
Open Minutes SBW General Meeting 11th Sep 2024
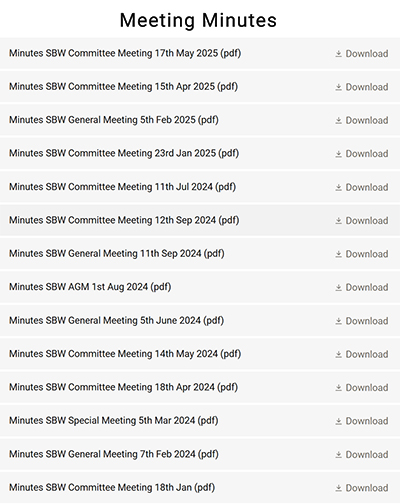point(117,253)
